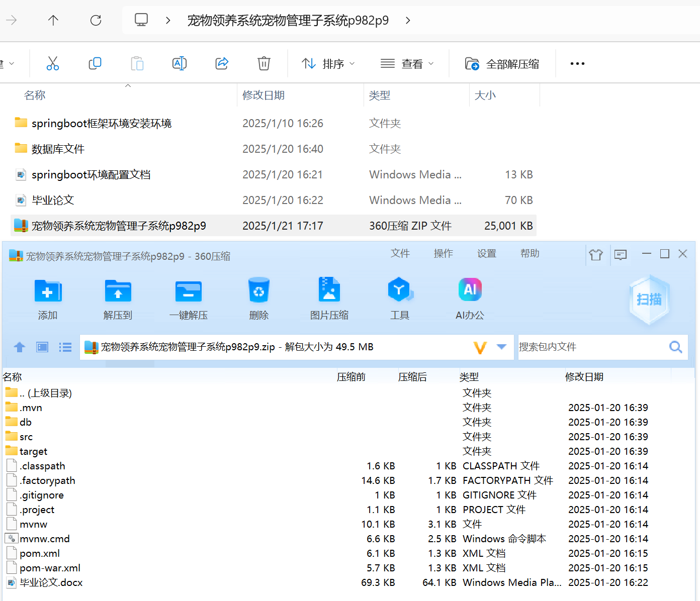Sort archive list by 修改日期 column in 360压缩
The image size is (700, 601).
tap(584, 377)
